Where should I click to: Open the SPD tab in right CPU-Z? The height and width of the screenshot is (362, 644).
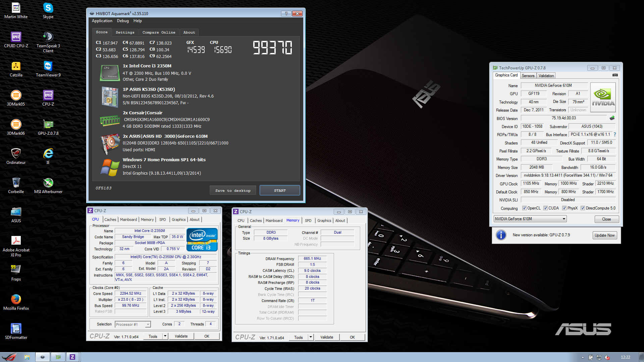[308, 221]
